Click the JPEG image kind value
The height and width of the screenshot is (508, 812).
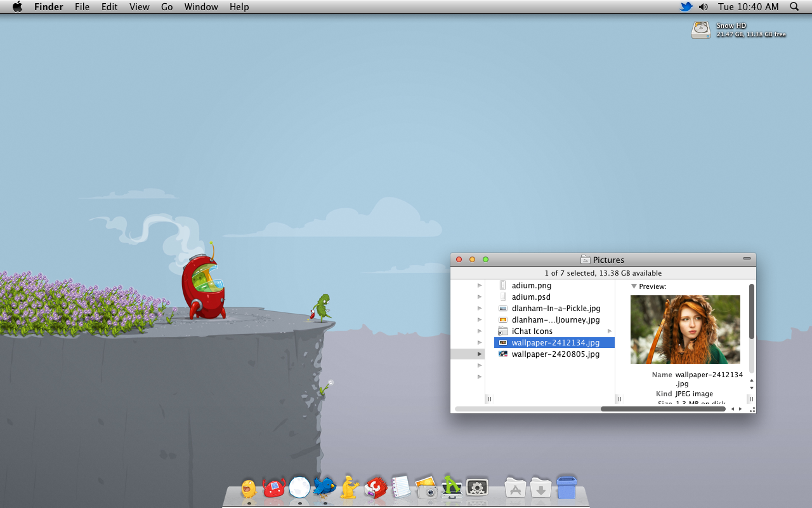[694, 394]
